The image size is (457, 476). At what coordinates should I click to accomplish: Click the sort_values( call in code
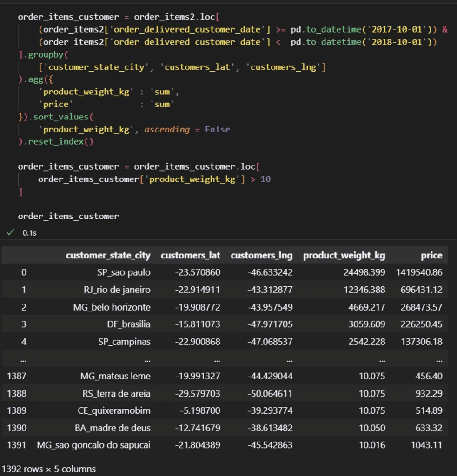point(63,117)
